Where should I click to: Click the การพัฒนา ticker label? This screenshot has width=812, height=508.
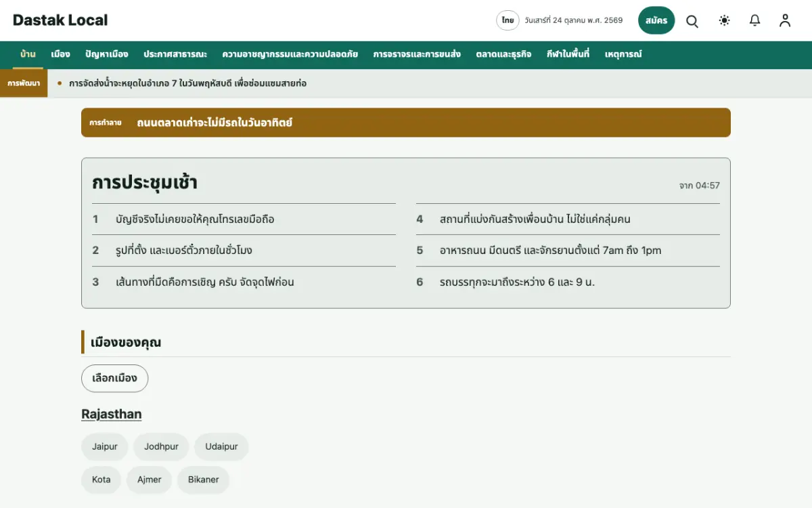point(24,83)
